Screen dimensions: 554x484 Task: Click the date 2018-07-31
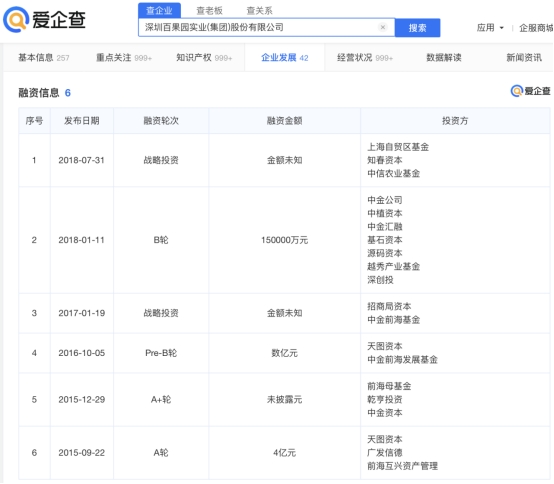click(82, 160)
